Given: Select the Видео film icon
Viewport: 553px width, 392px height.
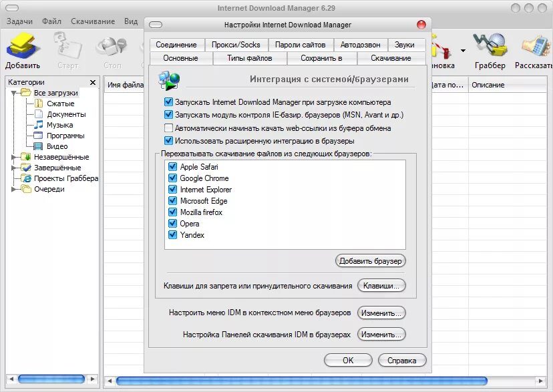Looking at the screenshot, I should 38,146.
